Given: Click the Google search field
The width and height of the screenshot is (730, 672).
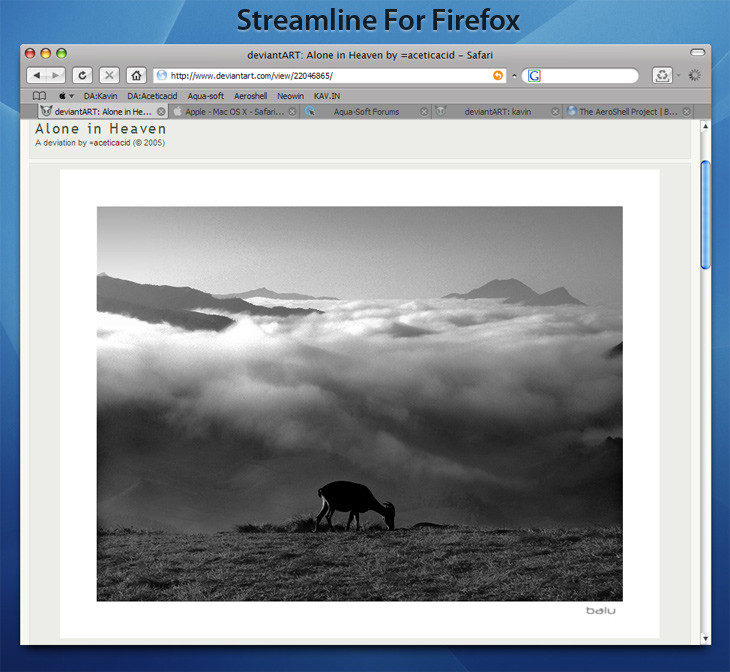Looking at the screenshot, I should click(x=580, y=75).
